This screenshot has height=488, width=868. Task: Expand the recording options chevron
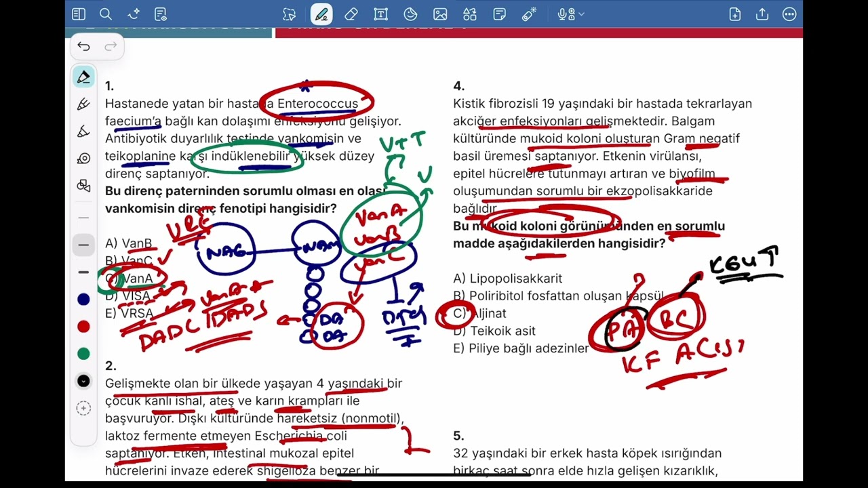pyautogui.click(x=582, y=14)
